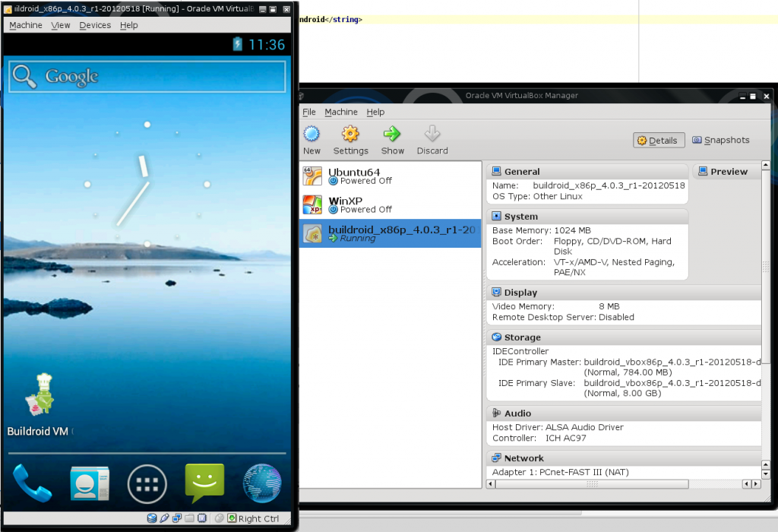Open the Help menu in VirtualBox Manager
778x532 pixels.
[375, 112]
